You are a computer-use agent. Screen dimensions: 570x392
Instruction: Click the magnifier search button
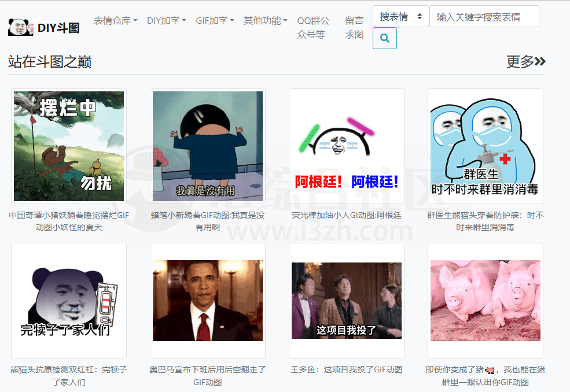[385, 38]
